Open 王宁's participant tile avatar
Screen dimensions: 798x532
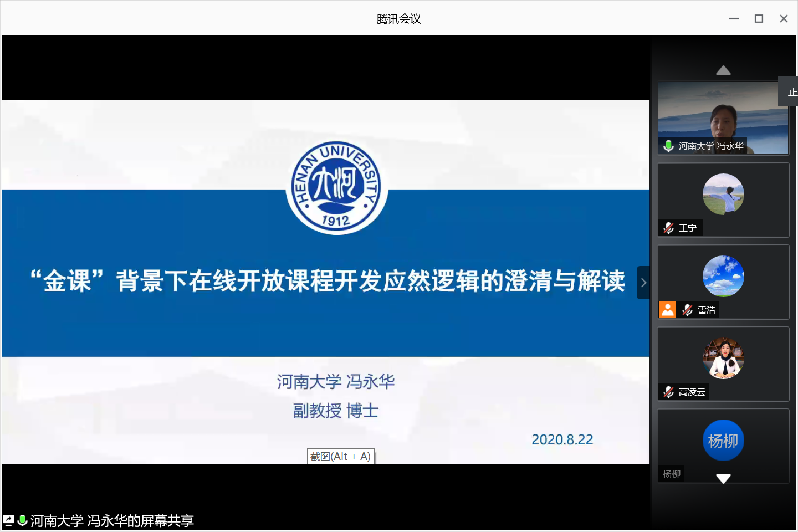723,194
